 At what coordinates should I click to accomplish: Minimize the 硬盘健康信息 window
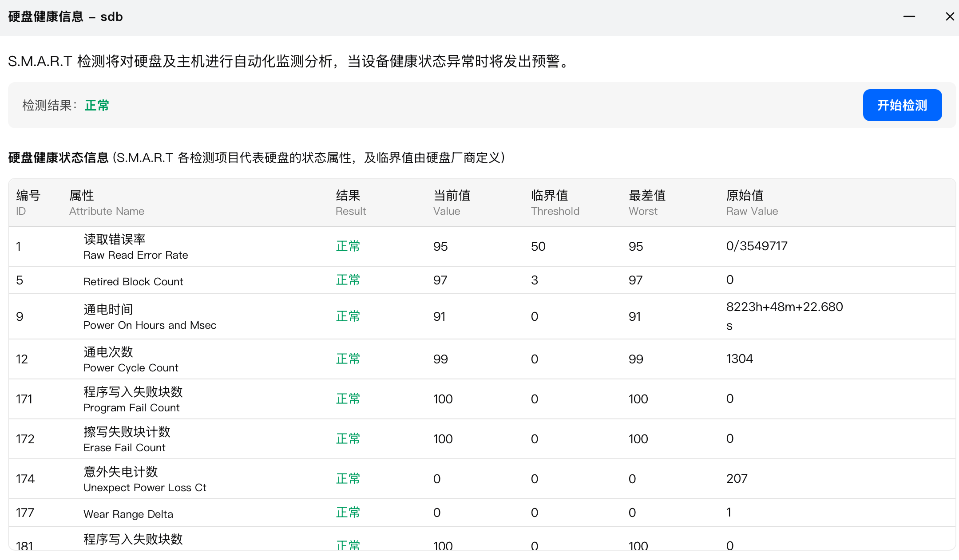pos(909,16)
